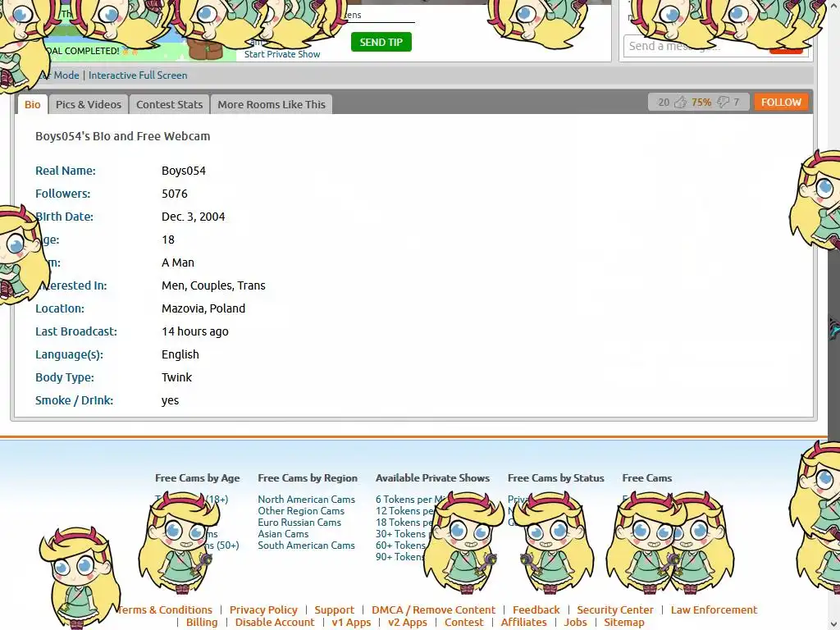Open the Jobs footer link
The width and height of the screenshot is (840, 630).
[x=575, y=622]
